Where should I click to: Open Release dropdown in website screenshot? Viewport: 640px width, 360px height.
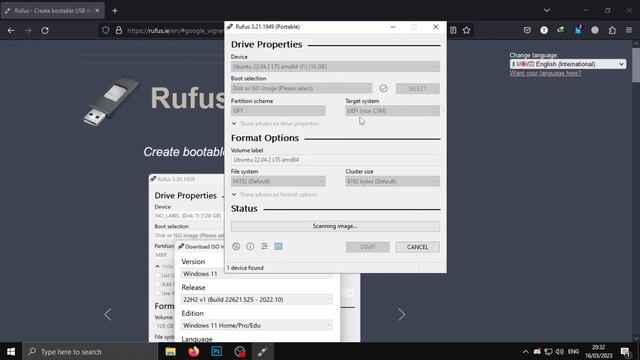(256, 300)
